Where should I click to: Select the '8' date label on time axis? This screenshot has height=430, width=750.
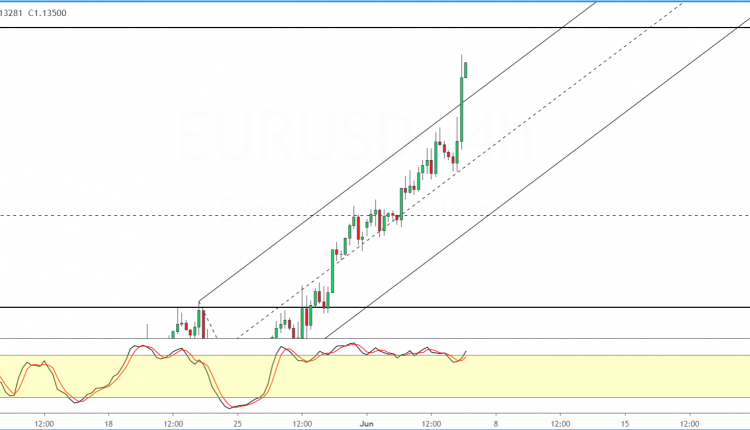click(496, 424)
